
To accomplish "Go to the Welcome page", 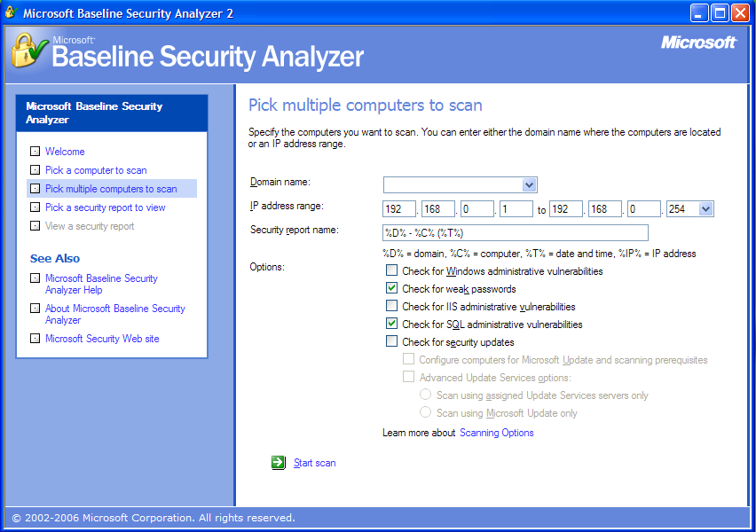I will 65,152.
